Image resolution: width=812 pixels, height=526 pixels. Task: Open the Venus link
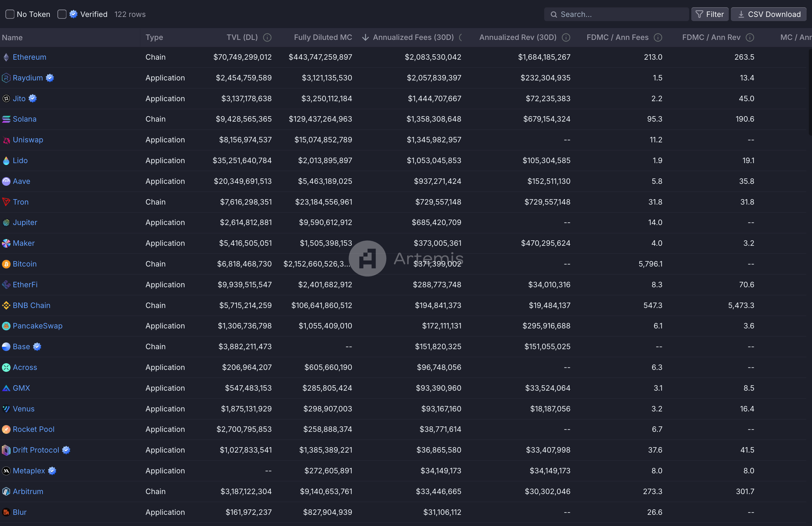click(24, 409)
